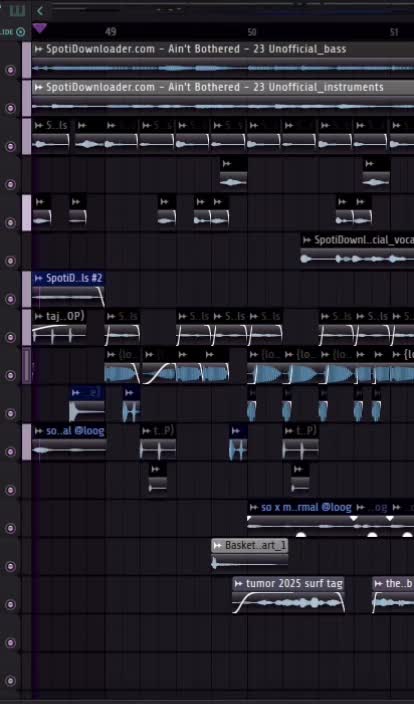Mute the SpotiD..ls #2 track

tap(10, 299)
